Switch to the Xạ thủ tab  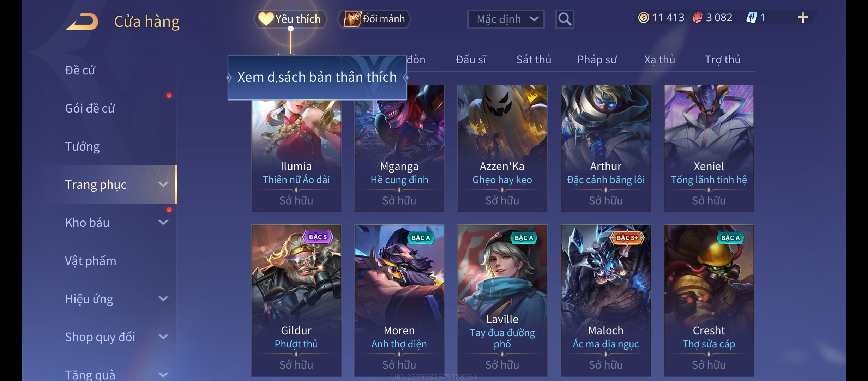(659, 60)
